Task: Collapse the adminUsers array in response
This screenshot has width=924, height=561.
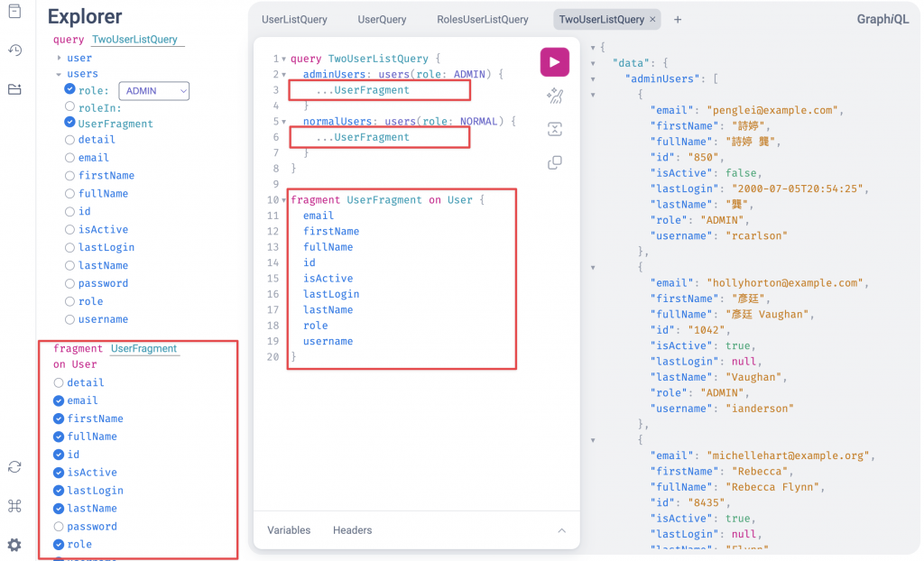Action: pos(593,79)
